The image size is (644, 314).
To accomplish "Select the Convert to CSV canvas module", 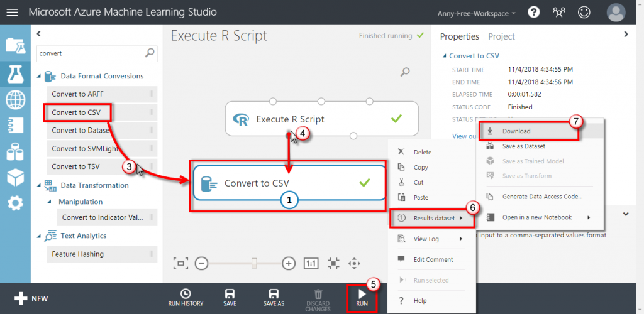I will click(289, 183).
